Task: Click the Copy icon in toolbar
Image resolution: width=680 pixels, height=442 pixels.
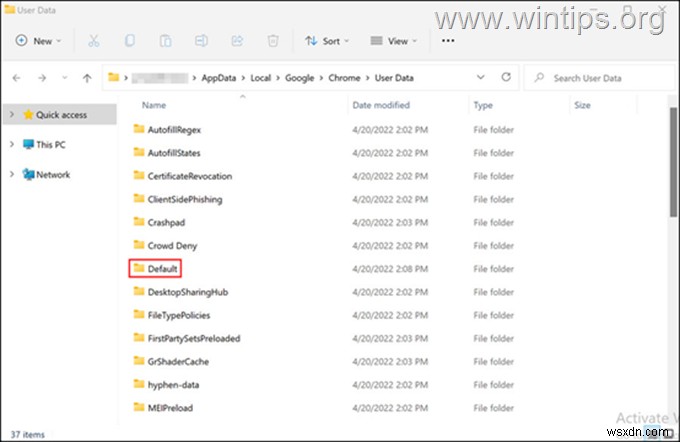Action: [x=130, y=41]
